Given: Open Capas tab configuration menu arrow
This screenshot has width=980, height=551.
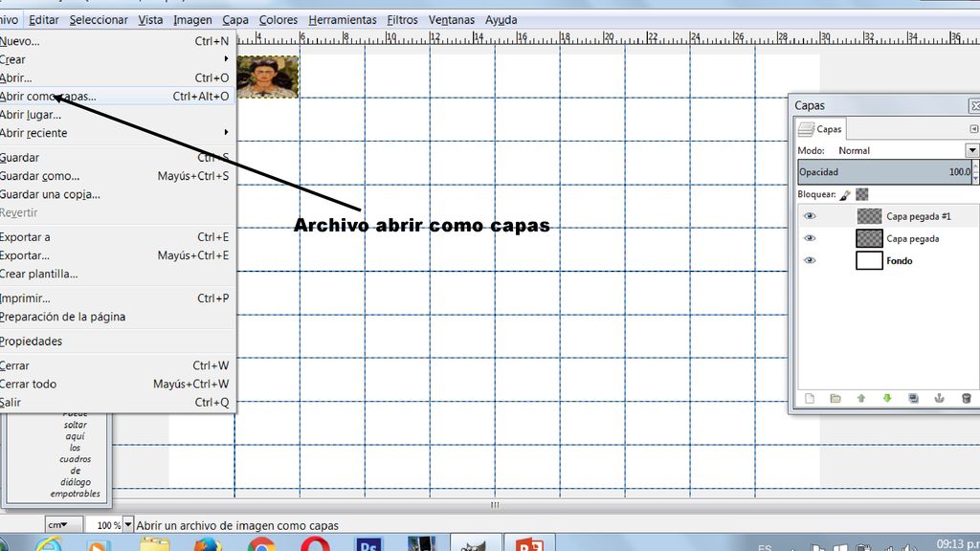Looking at the screenshot, I should pos(973,129).
